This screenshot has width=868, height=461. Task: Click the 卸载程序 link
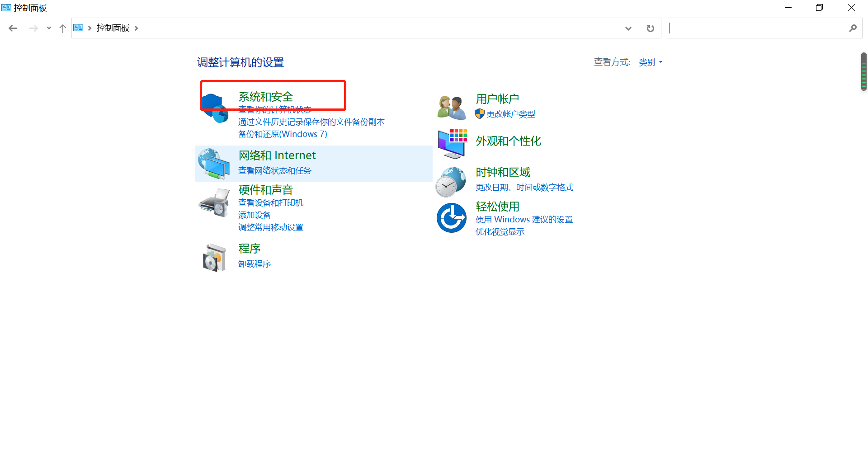click(x=255, y=264)
